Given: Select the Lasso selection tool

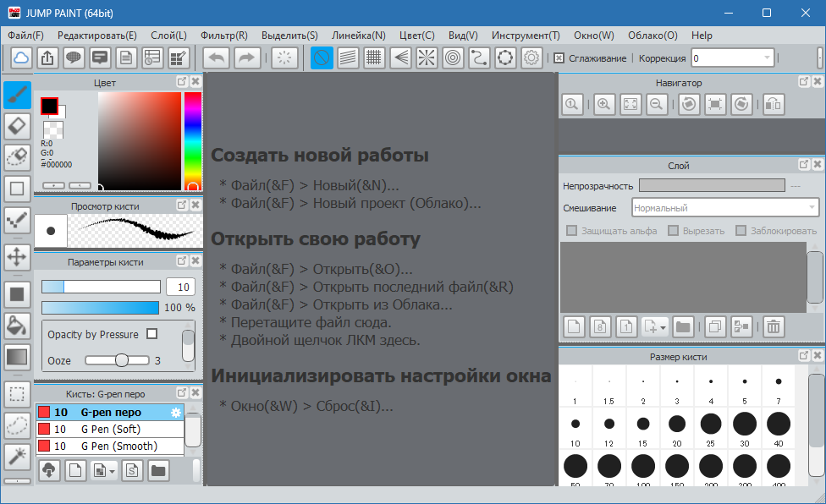Looking at the screenshot, I should click(x=18, y=425).
